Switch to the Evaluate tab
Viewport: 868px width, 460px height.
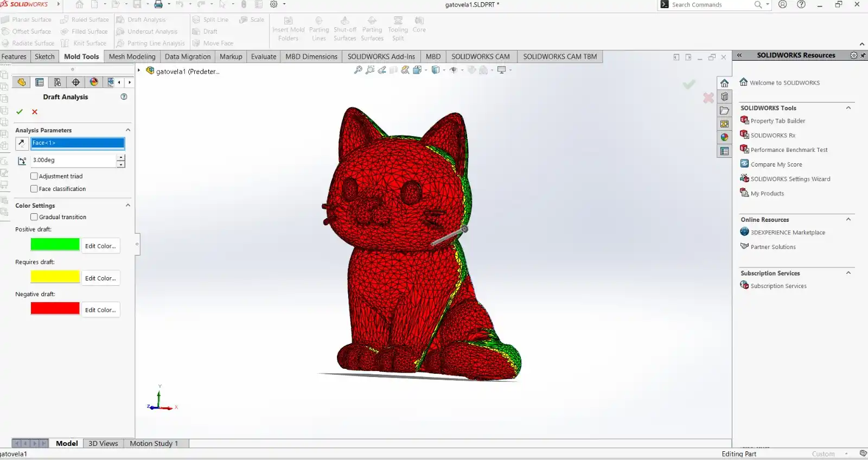tap(264, 56)
